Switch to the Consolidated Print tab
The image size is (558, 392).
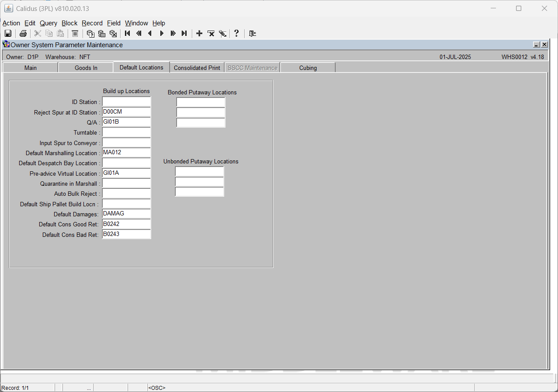point(197,68)
